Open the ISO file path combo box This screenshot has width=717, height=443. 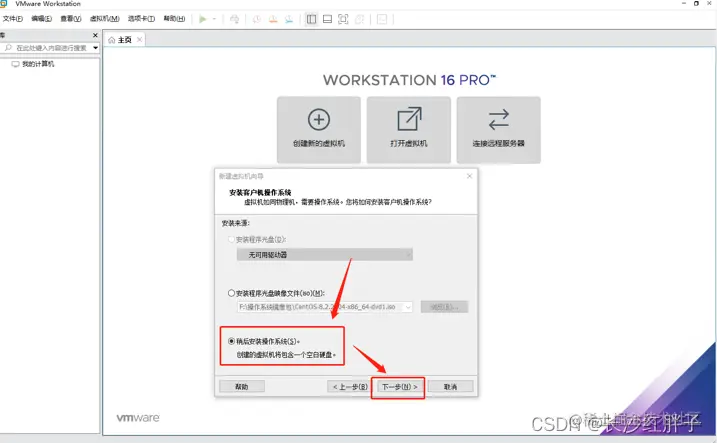(x=325, y=307)
